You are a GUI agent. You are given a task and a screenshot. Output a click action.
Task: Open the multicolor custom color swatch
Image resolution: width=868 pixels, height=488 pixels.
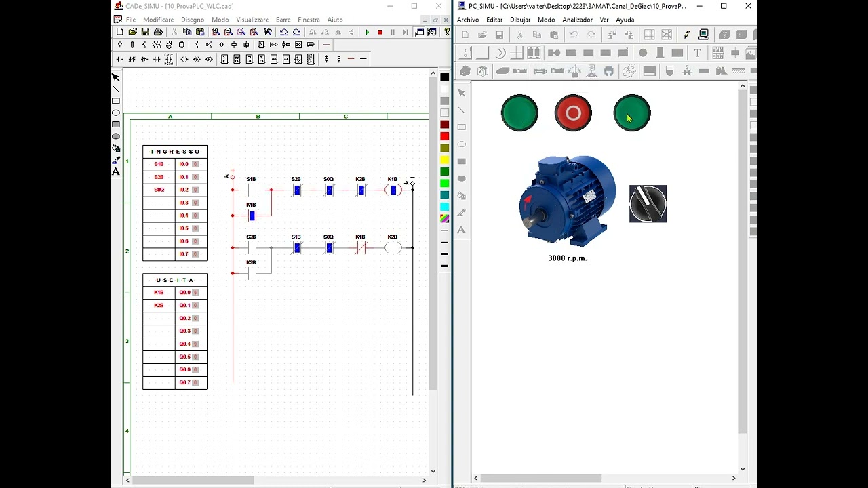tap(445, 218)
